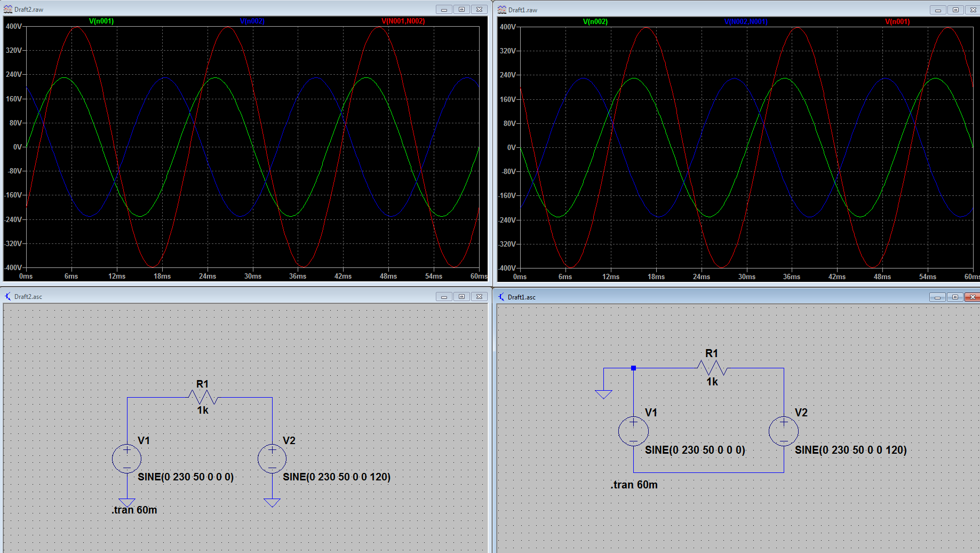Click the 0V axis label in Draft1.raw
This screenshot has height=553, width=980.
[x=512, y=147]
